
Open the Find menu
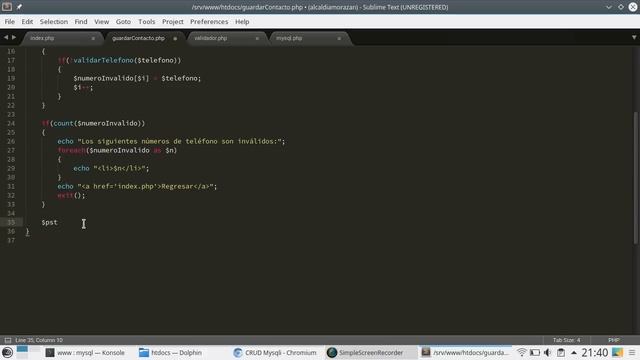[81, 22]
